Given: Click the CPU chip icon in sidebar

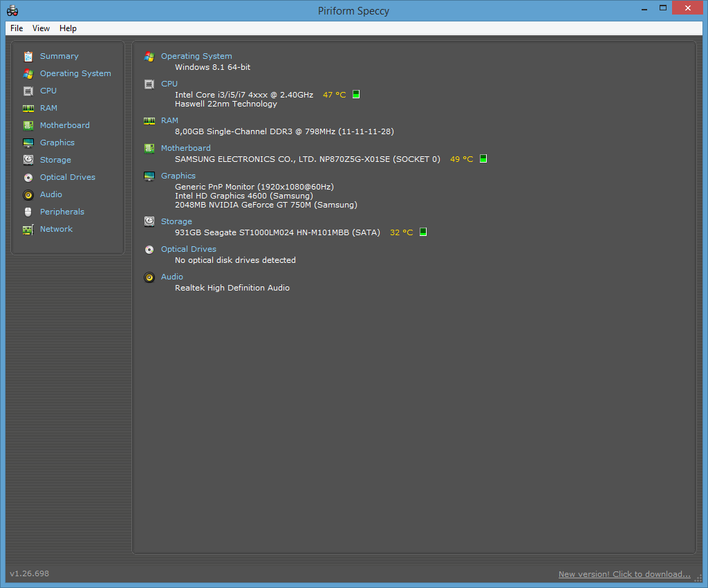Looking at the screenshot, I should coord(28,91).
